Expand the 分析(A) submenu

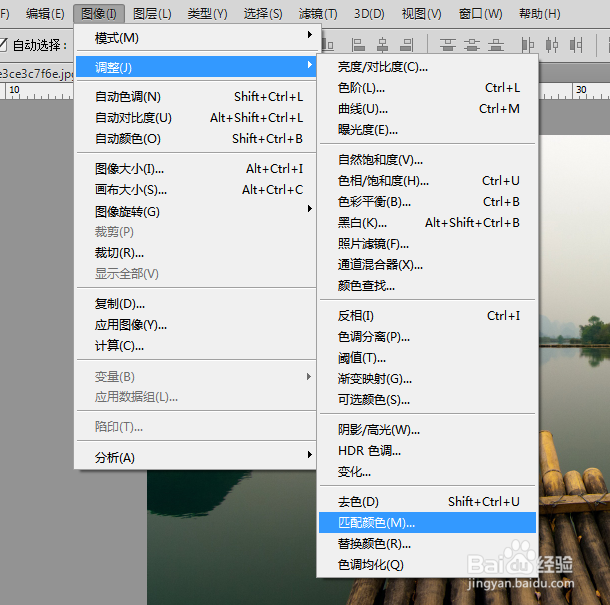(x=196, y=457)
